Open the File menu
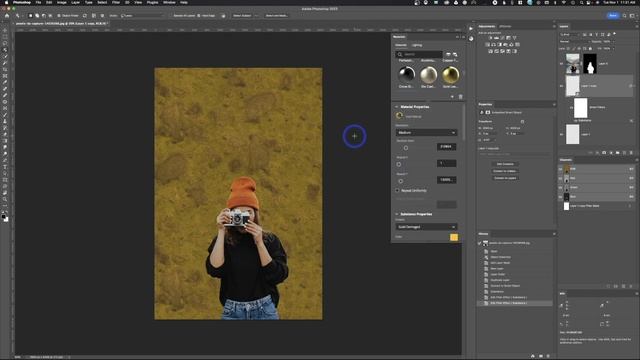This screenshot has width=640, height=360. (38, 2)
